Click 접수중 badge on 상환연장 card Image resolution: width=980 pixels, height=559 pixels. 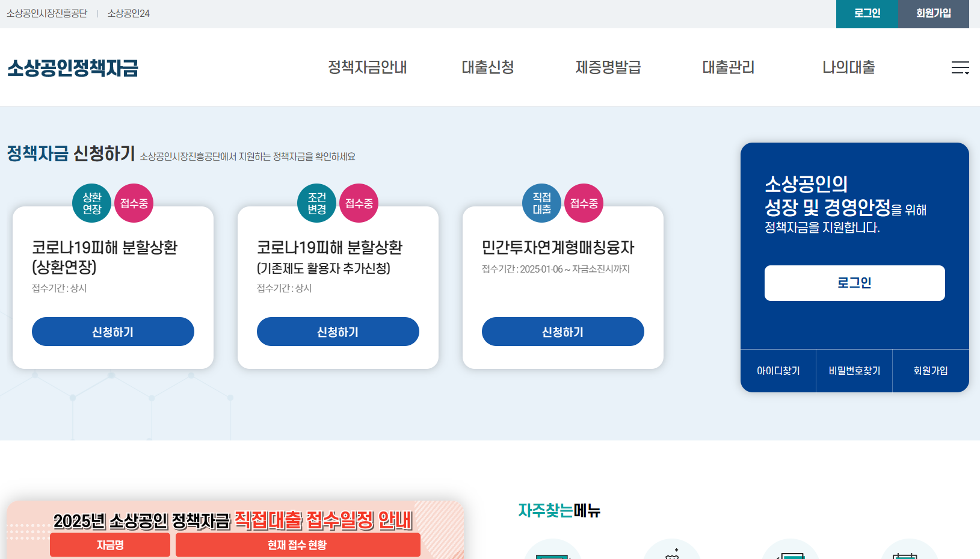[134, 203]
